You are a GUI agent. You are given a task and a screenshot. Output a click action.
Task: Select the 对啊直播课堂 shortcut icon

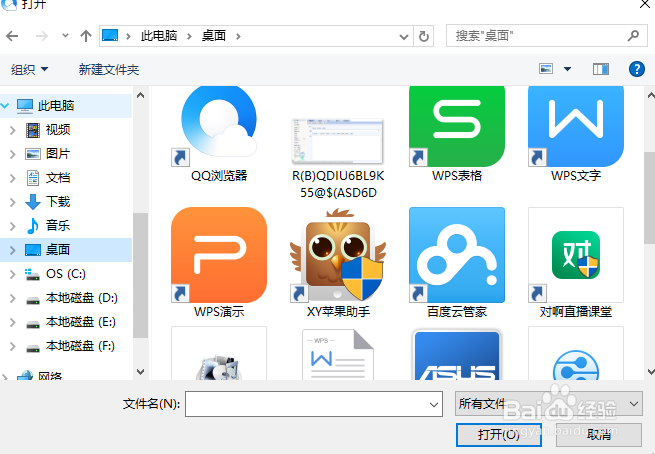coord(576,255)
